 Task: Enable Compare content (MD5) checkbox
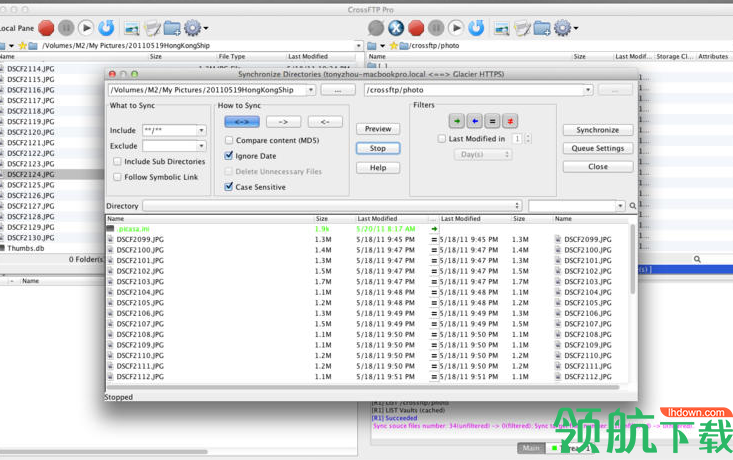229,140
